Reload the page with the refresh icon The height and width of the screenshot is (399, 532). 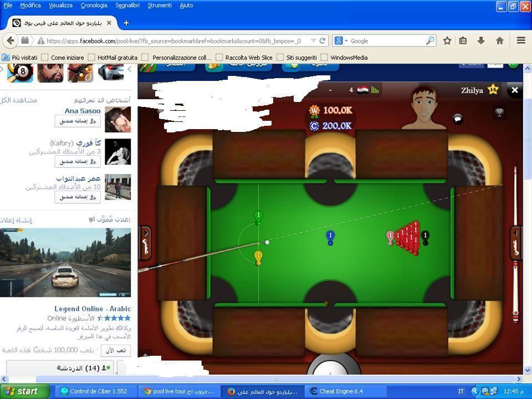[323, 41]
